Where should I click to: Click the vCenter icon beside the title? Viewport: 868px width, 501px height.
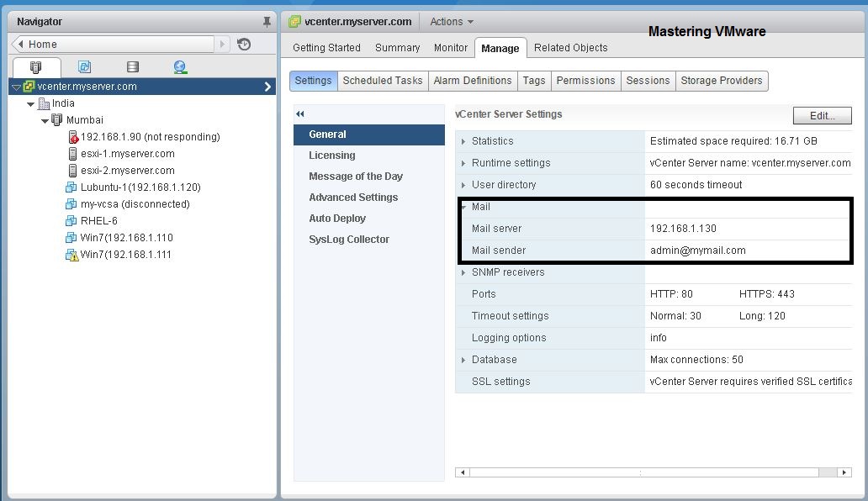[x=294, y=22]
